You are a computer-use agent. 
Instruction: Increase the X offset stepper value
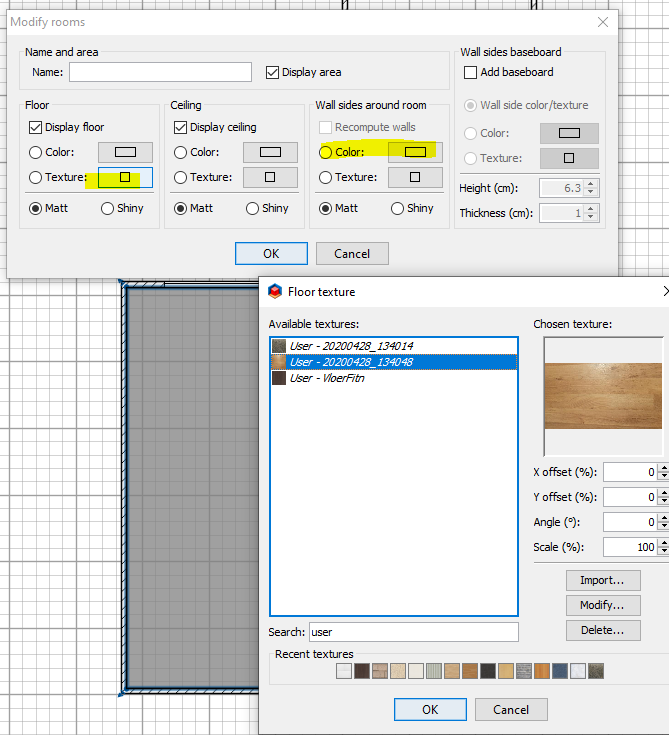click(663, 468)
